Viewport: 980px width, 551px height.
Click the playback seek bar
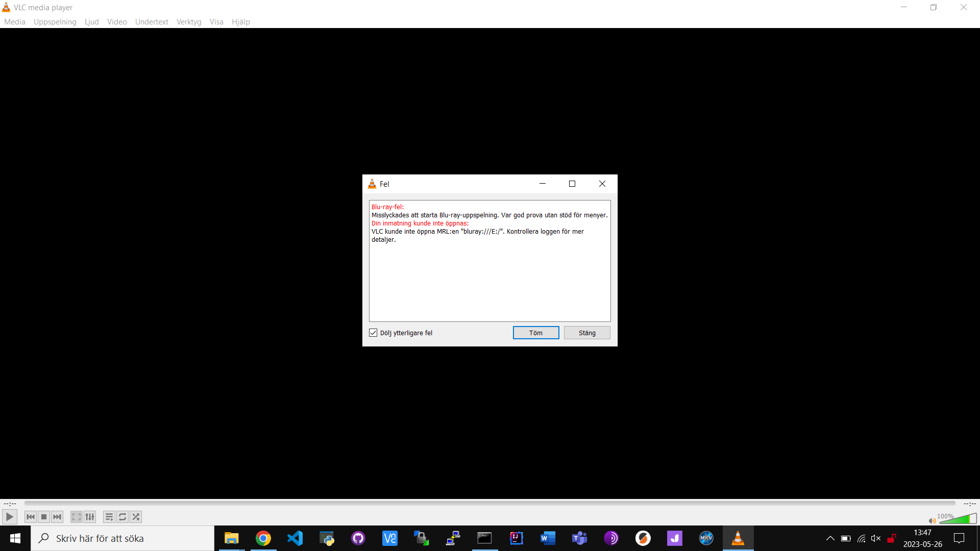(x=490, y=503)
